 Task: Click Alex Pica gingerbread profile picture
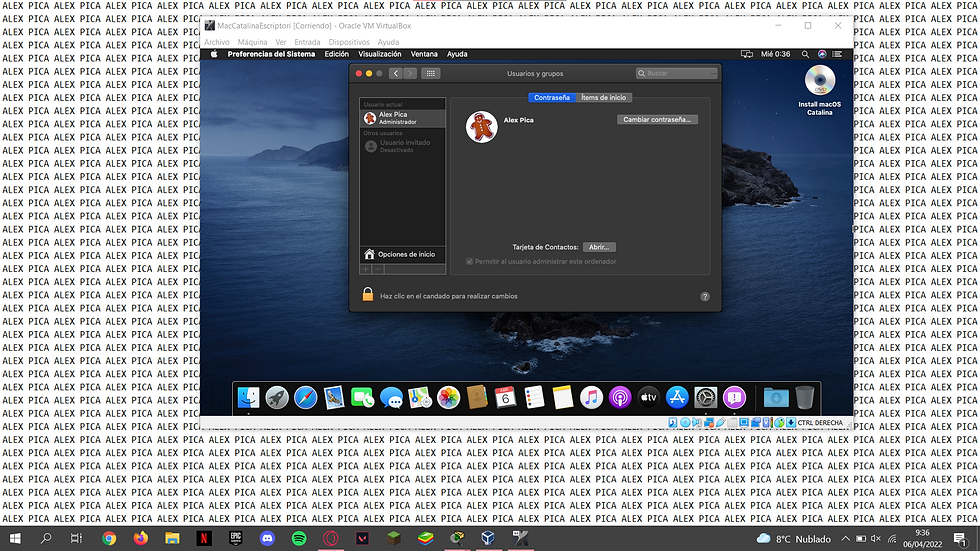(481, 127)
